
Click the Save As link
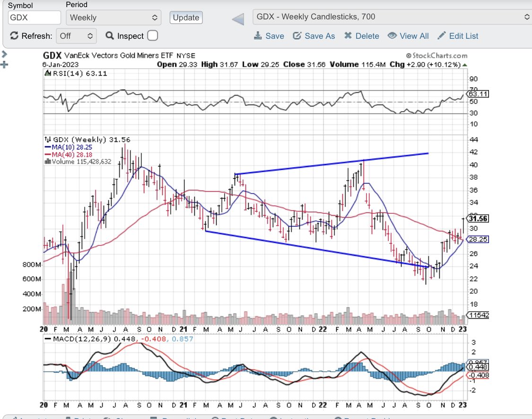[x=320, y=36]
